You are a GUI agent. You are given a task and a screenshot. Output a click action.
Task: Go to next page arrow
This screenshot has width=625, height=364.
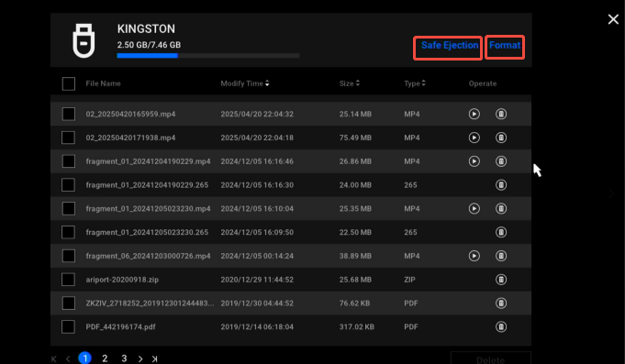tap(140, 358)
